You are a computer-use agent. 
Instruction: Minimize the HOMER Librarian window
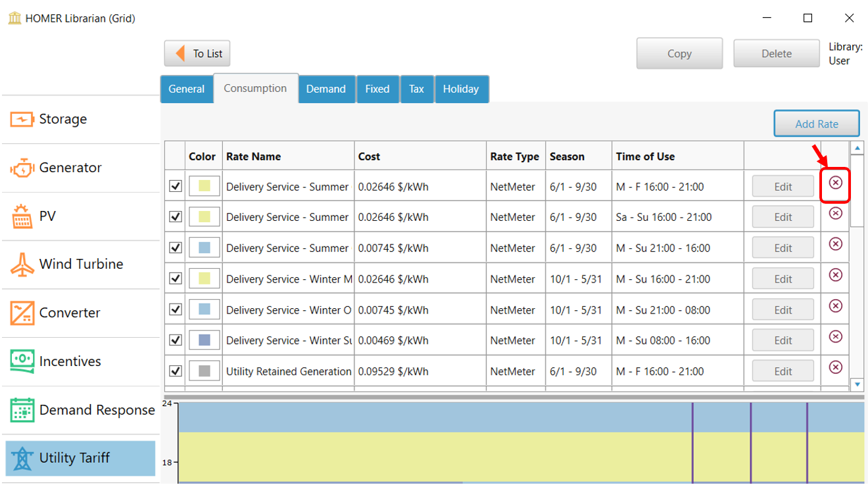coord(767,18)
